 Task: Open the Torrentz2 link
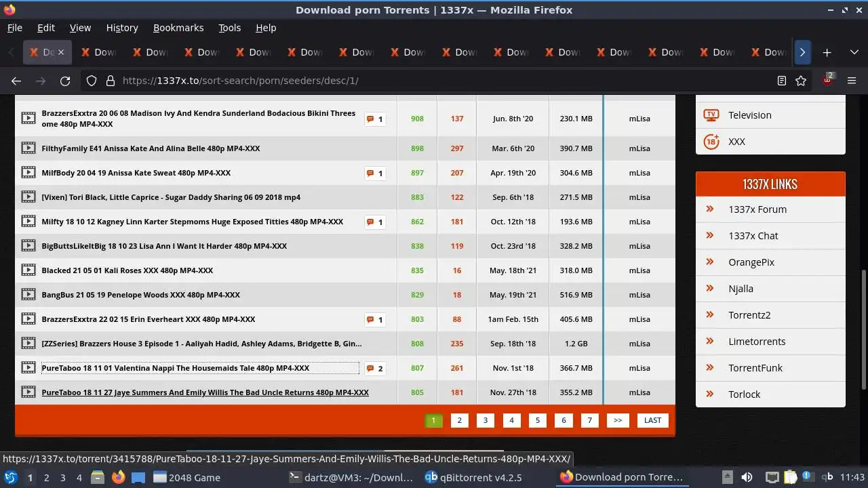[749, 315]
